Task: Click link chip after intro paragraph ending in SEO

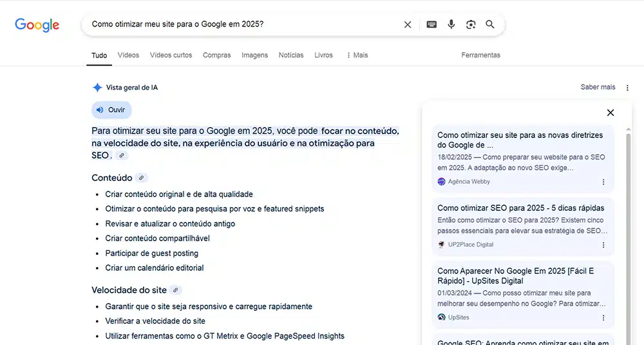Action: pyautogui.click(x=122, y=155)
